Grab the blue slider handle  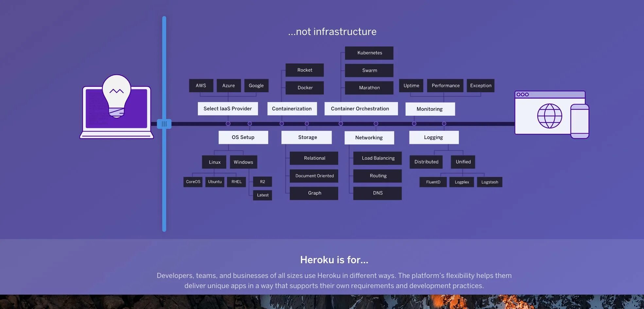164,124
